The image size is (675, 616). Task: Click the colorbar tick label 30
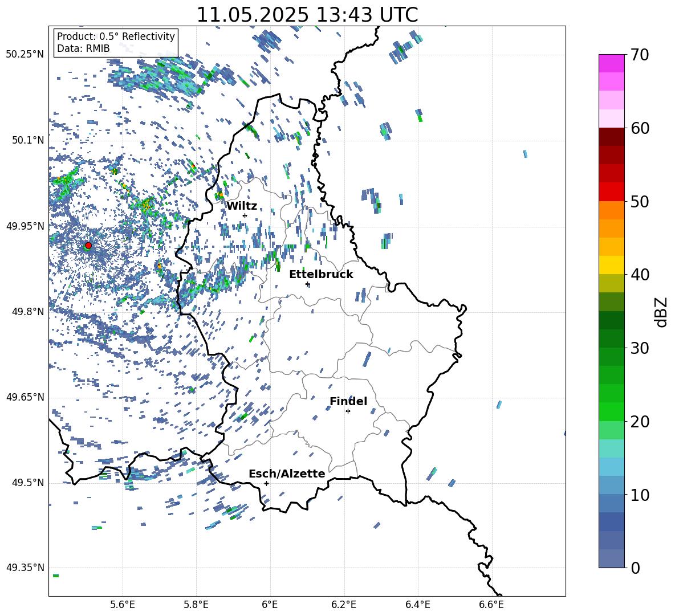tap(640, 348)
